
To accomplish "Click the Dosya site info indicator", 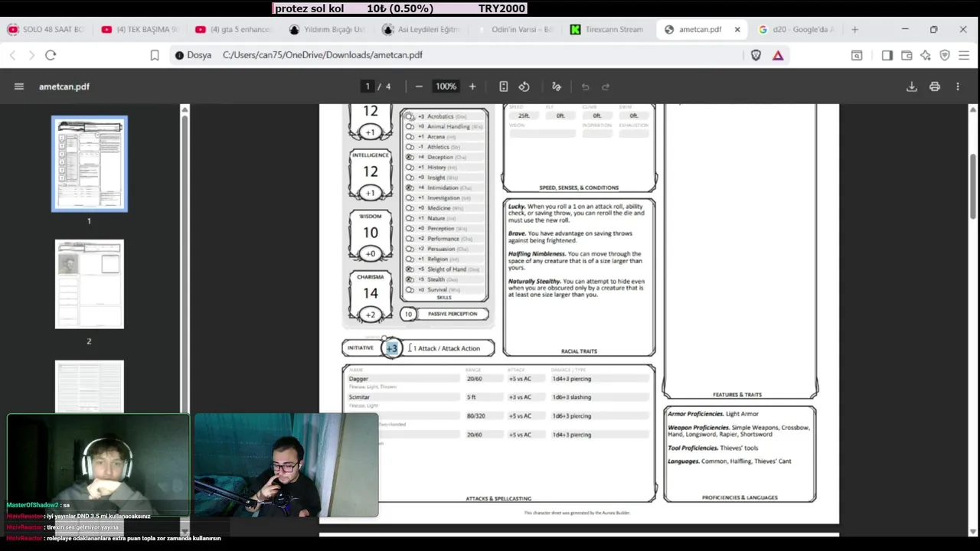I will click(193, 55).
